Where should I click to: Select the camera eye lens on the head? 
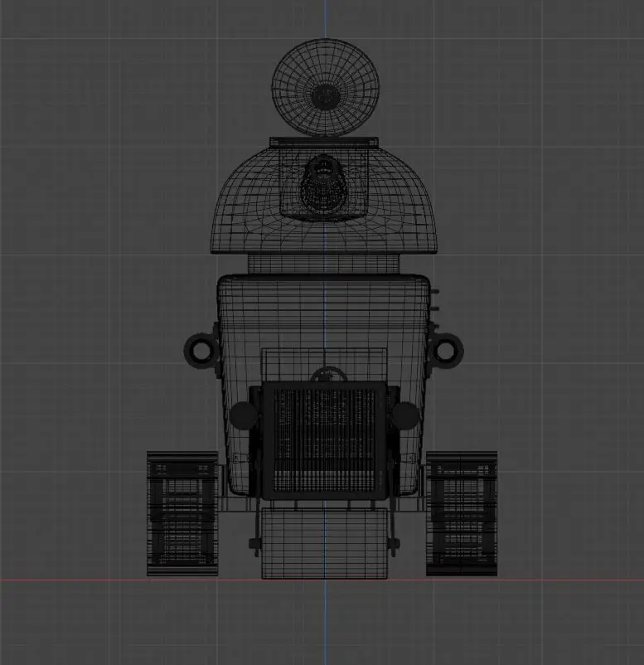pyautogui.click(x=323, y=185)
